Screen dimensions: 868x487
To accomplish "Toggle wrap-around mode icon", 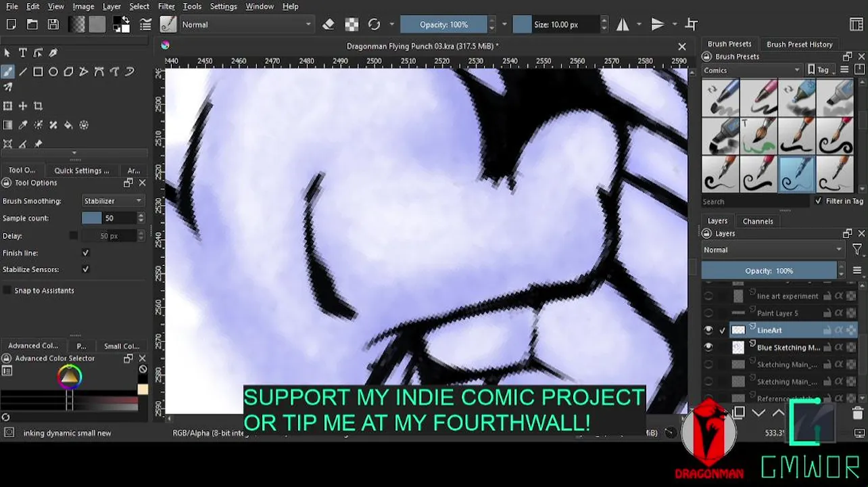I will pos(691,24).
